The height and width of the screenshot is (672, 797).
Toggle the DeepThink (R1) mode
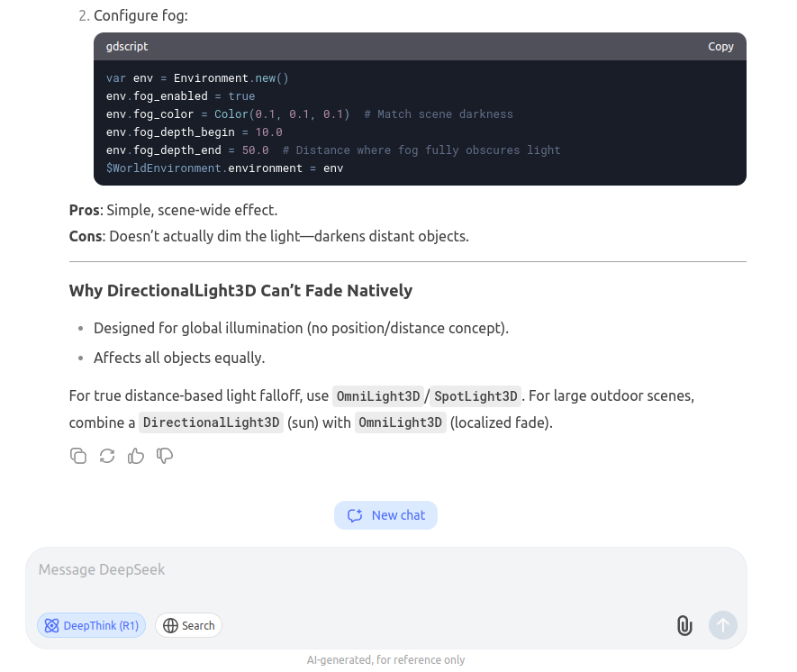pos(92,626)
